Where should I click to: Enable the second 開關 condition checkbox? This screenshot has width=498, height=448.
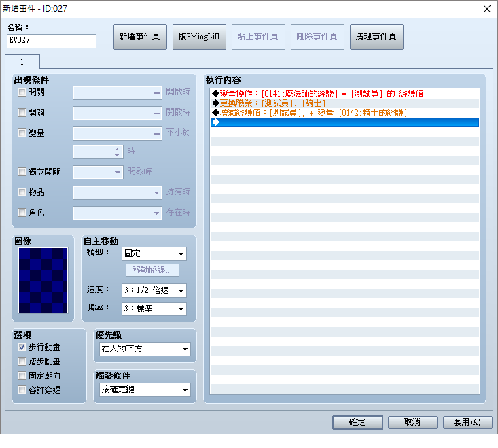[x=22, y=112]
